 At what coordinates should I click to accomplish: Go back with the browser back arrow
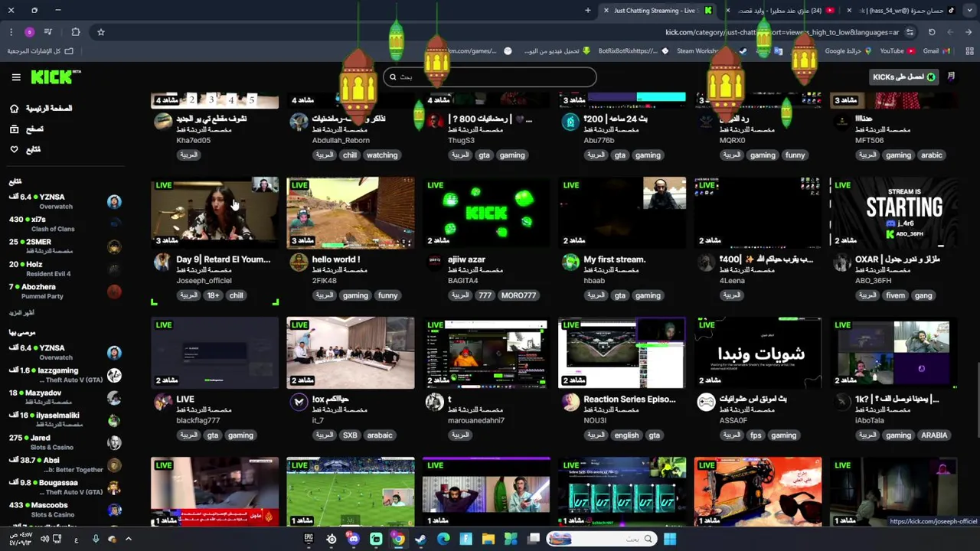pyautogui.click(x=969, y=32)
